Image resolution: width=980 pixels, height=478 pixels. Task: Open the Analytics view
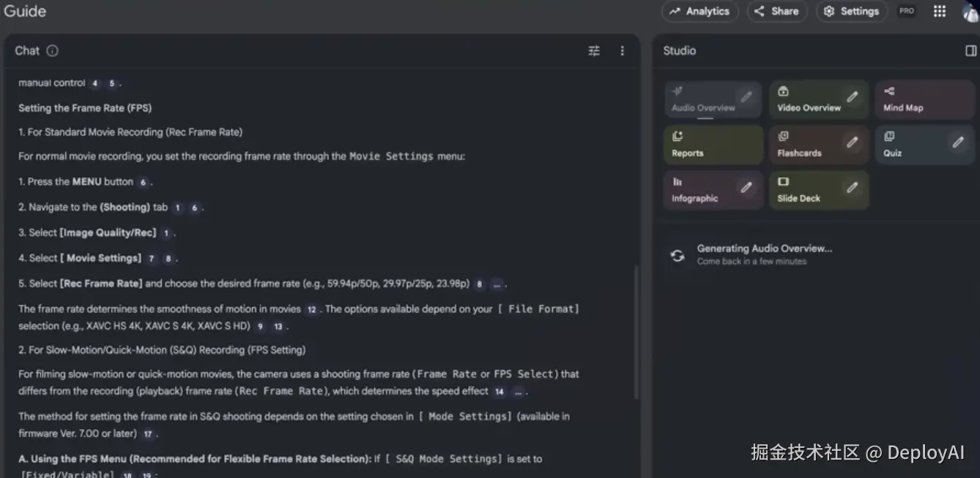click(x=699, y=11)
